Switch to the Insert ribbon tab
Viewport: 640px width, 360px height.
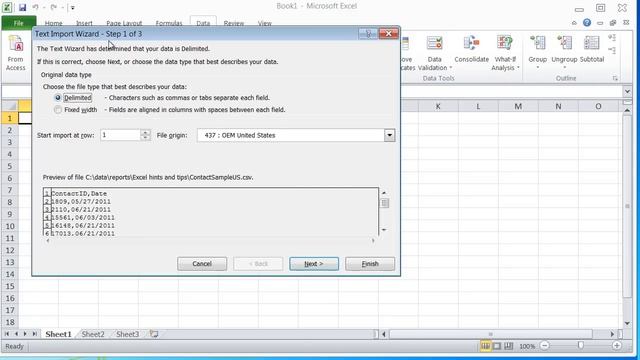84,23
